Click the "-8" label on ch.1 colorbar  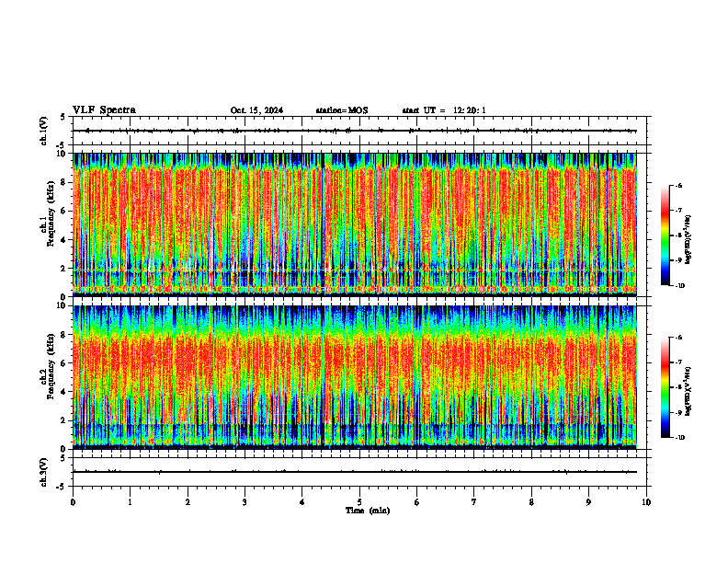[x=679, y=236]
